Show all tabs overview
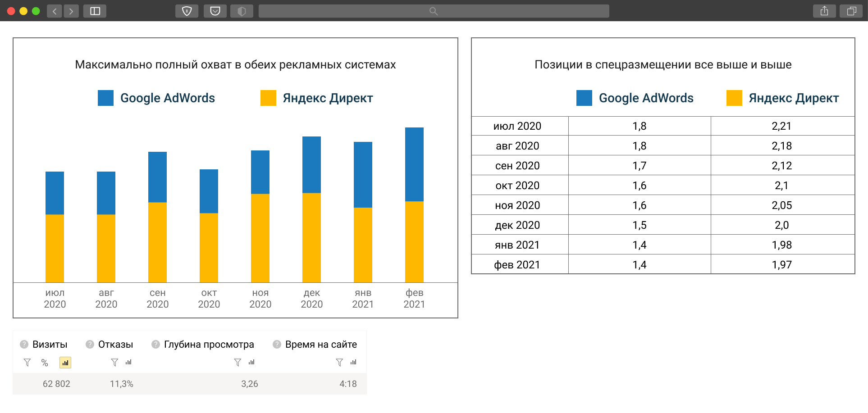This screenshot has height=413, width=868. 851,11
